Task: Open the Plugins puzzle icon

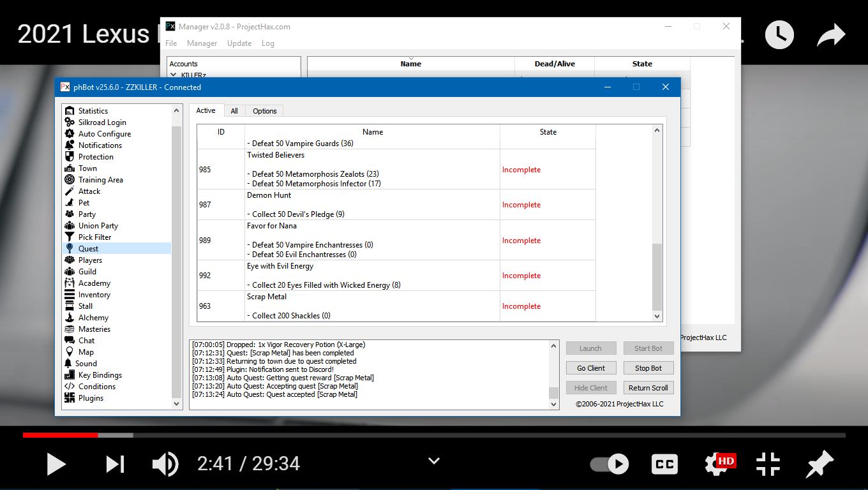Action: coord(70,398)
